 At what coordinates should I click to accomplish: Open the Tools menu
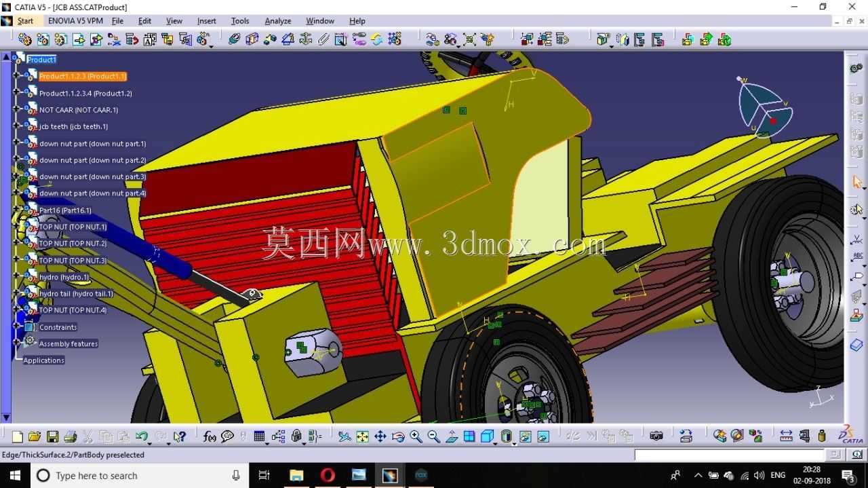pyautogui.click(x=240, y=21)
